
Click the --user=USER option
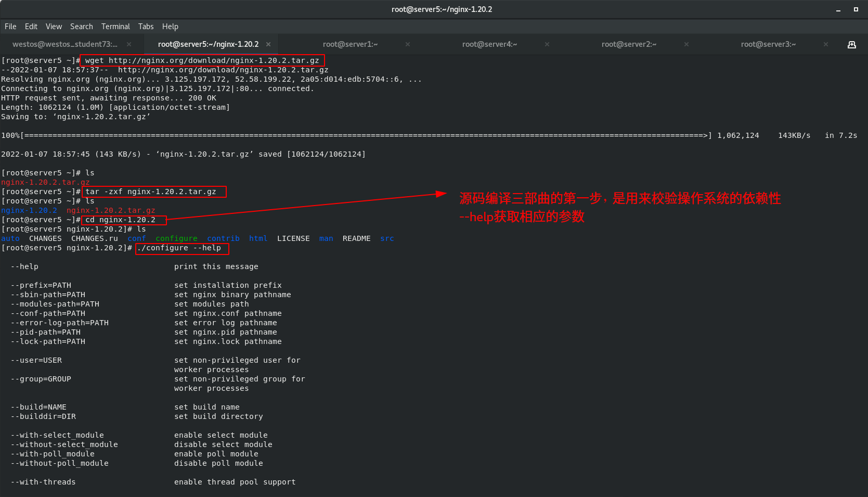(x=36, y=360)
